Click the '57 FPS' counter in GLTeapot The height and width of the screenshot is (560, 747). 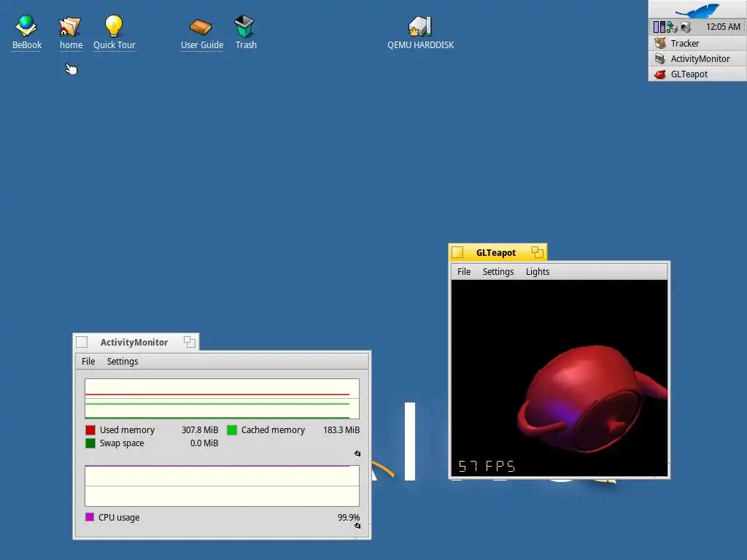tap(487, 466)
